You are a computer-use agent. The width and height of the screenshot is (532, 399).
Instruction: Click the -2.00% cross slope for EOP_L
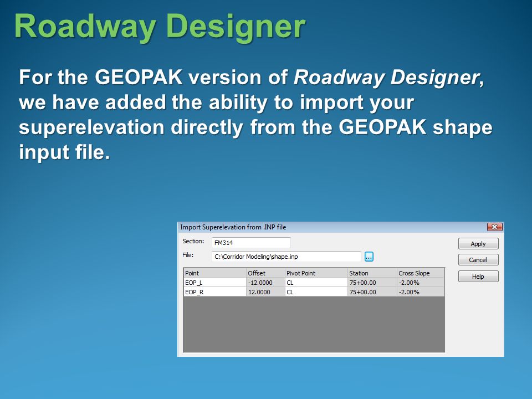[421, 283]
